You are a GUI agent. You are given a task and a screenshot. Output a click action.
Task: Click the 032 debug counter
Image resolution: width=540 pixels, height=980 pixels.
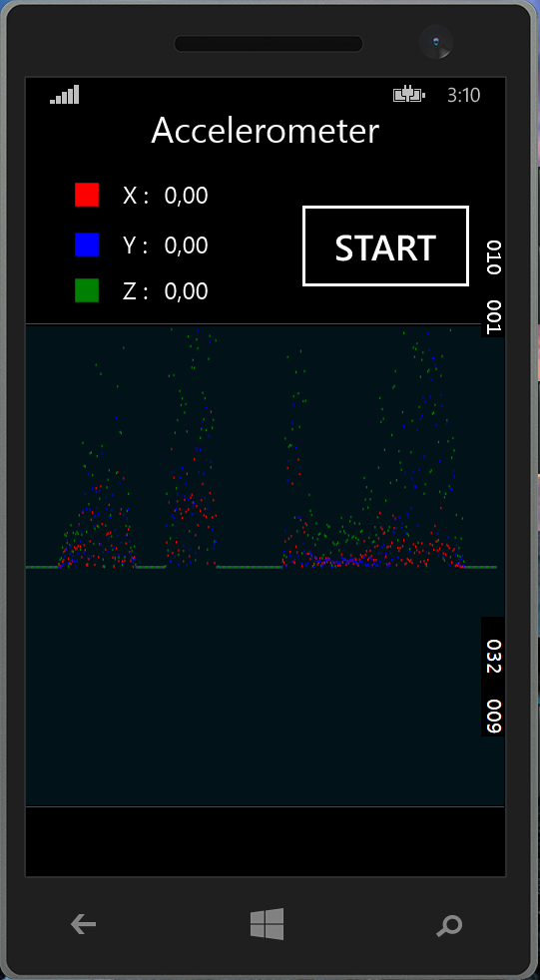pos(494,657)
